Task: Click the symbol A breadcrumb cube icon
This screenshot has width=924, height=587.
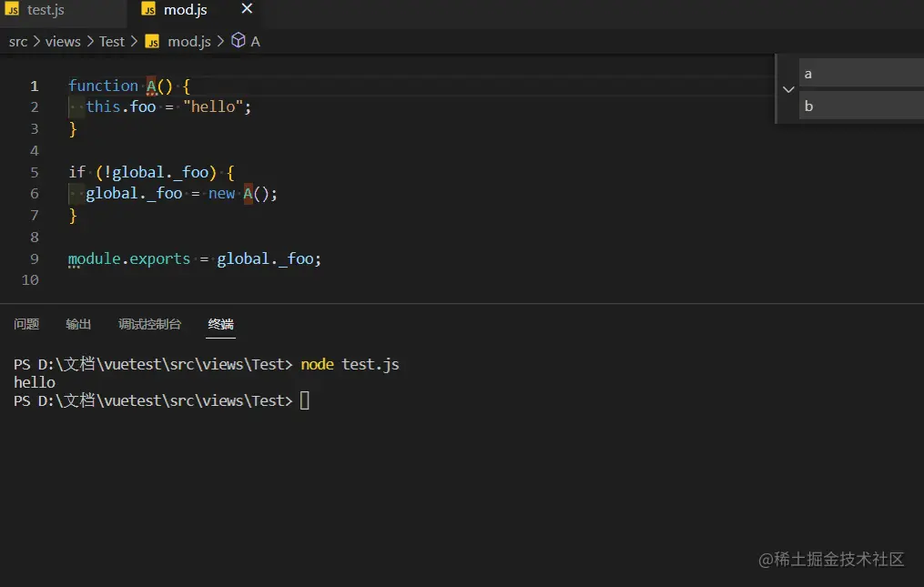Action: click(239, 41)
